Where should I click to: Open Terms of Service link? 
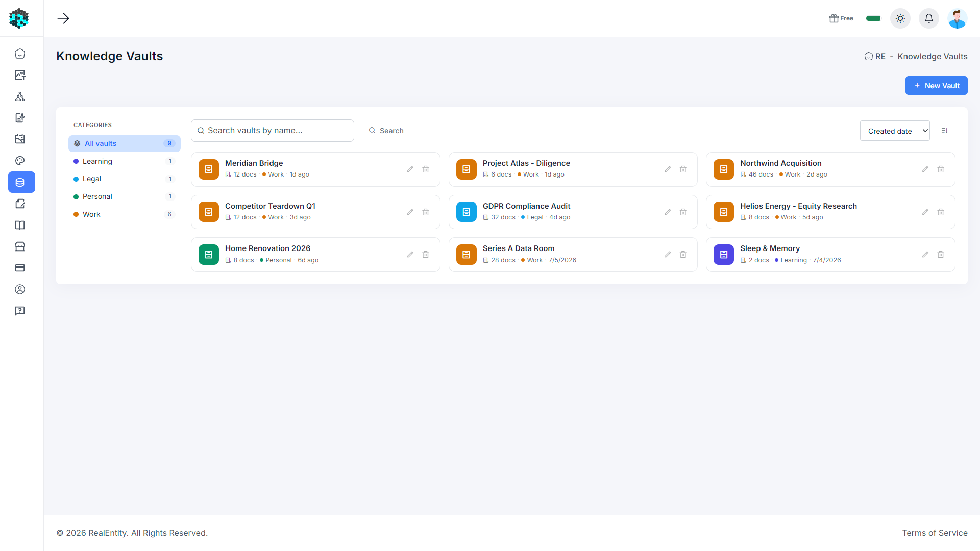(x=935, y=533)
